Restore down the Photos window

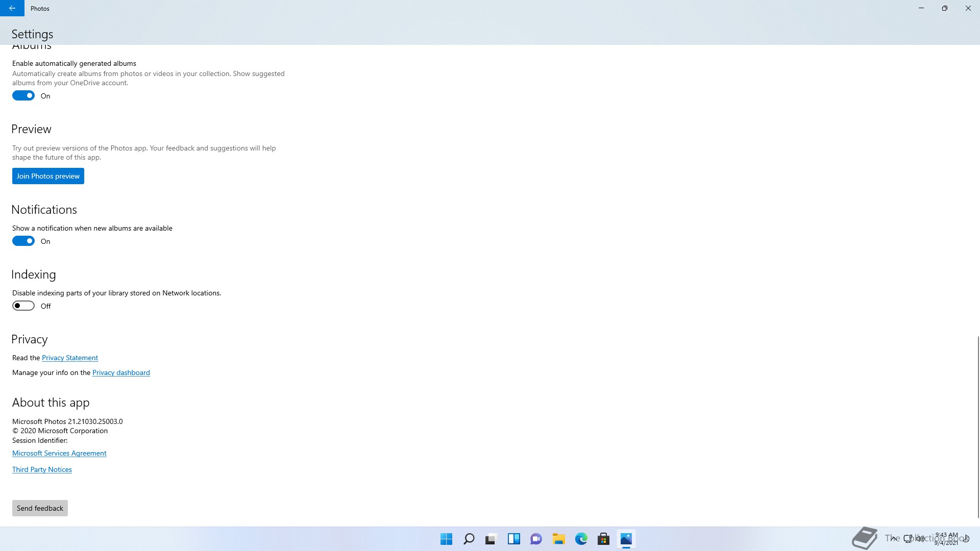coord(945,8)
